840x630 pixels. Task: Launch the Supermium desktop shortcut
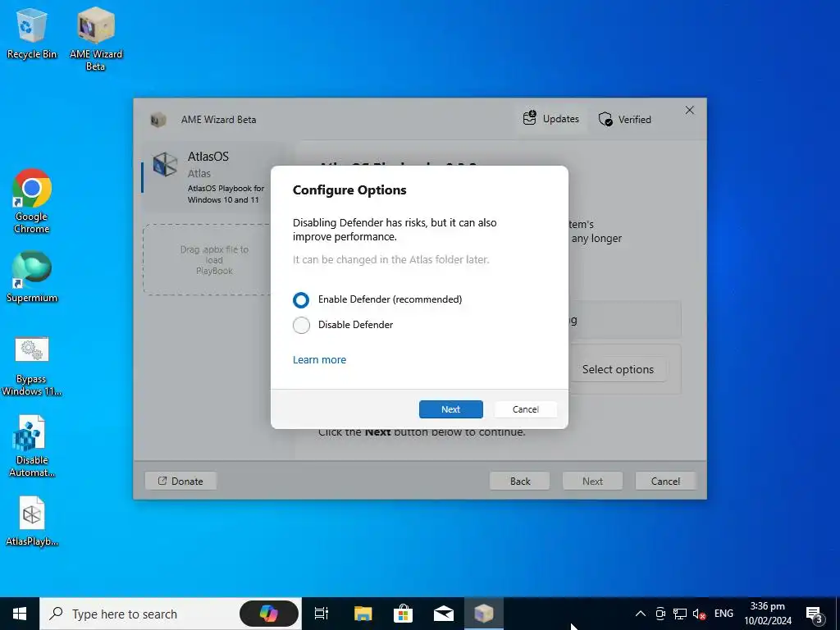(x=32, y=277)
